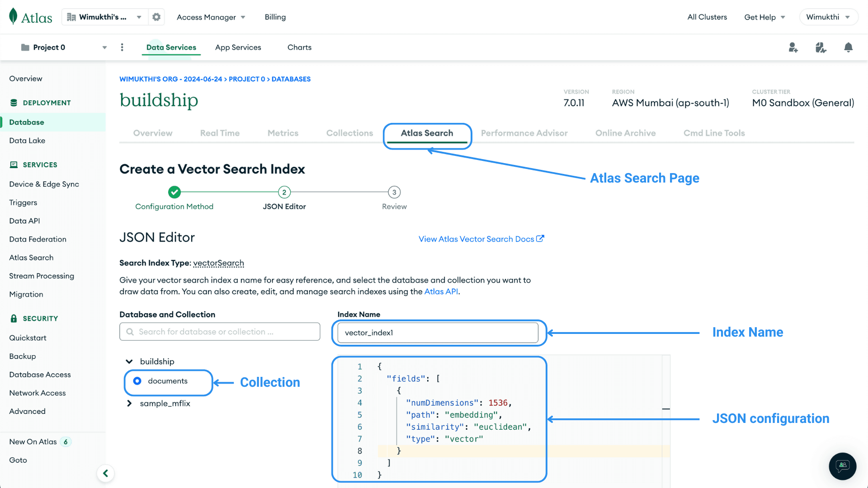Expand the buildship database tree item
The height and width of the screenshot is (488, 868).
130,361
